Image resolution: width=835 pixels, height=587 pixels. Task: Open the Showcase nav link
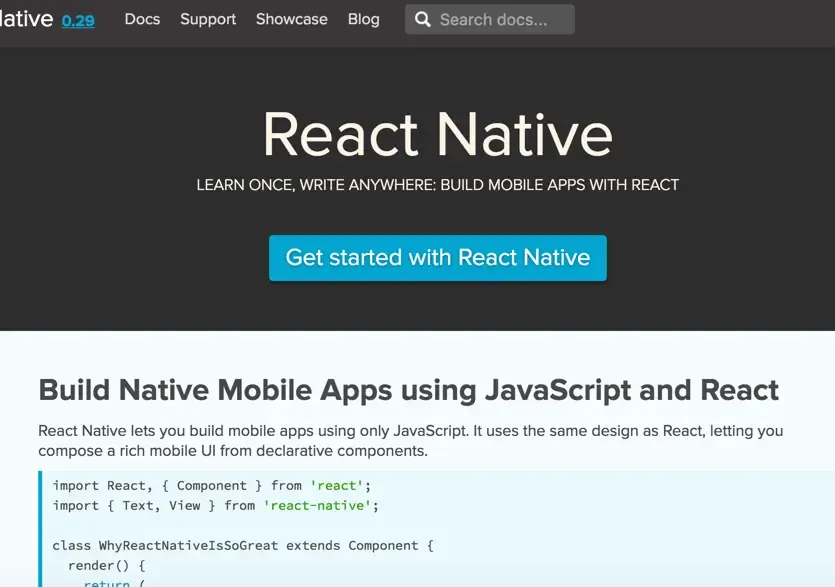click(292, 19)
